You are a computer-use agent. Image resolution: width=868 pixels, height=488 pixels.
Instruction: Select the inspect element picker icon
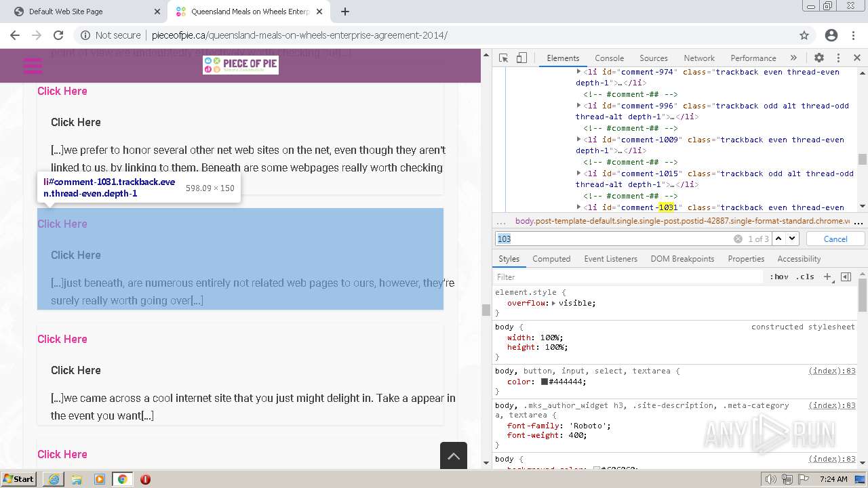coord(503,58)
